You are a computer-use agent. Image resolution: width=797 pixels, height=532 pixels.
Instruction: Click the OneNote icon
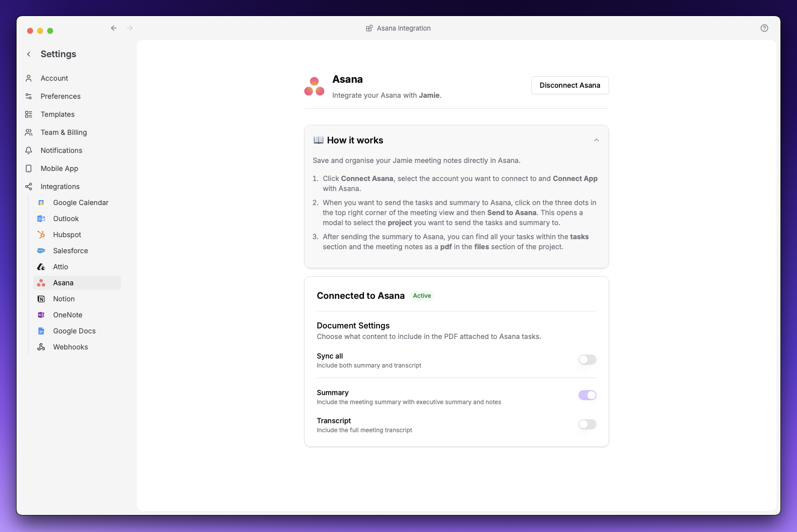pos(41,315)
